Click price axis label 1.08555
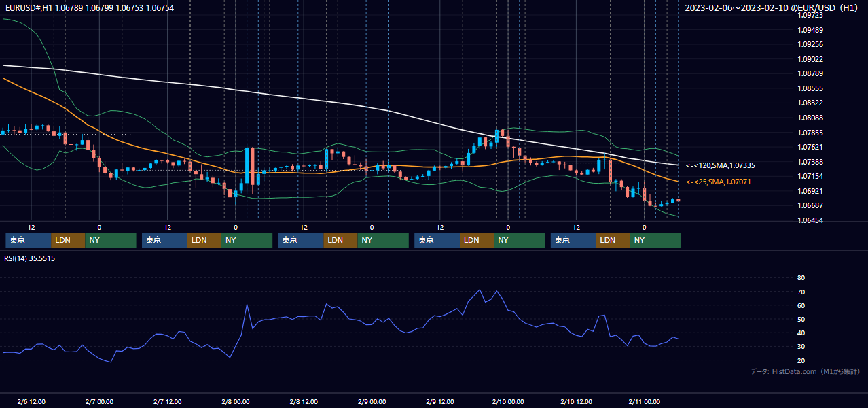This screenshot has height=408, width=868. (x=810, y=88)
